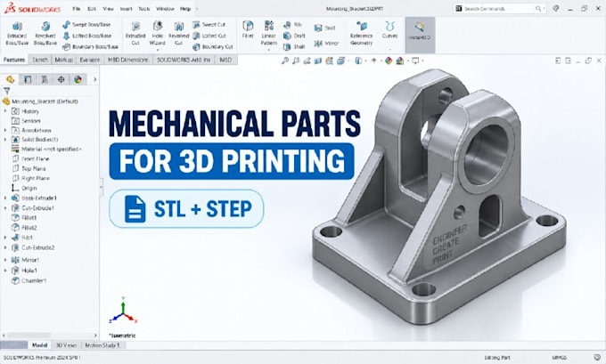Expand the Mirror1 feature

5,260
